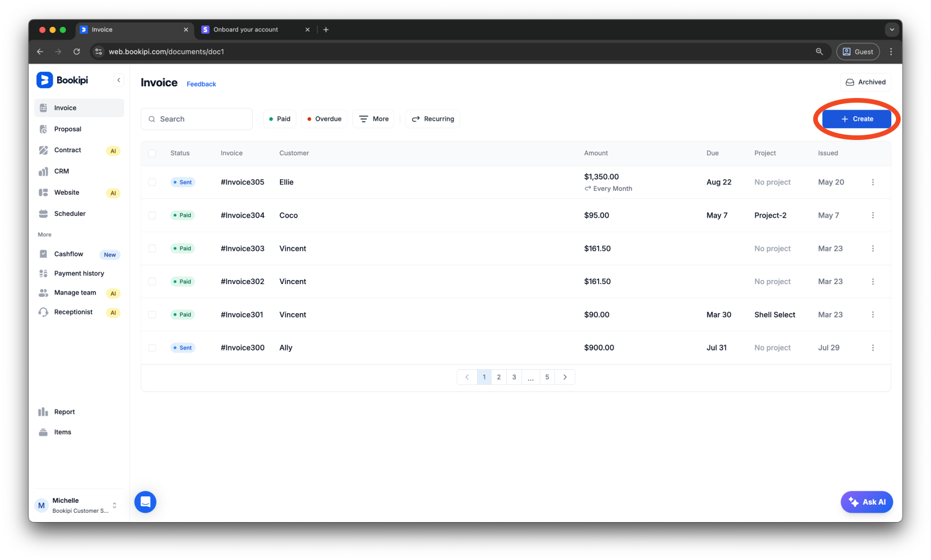931x560 pixels.
Task: Tick the select-all checkbox in header
Action: pyautogui.click(x=152, y=153)
